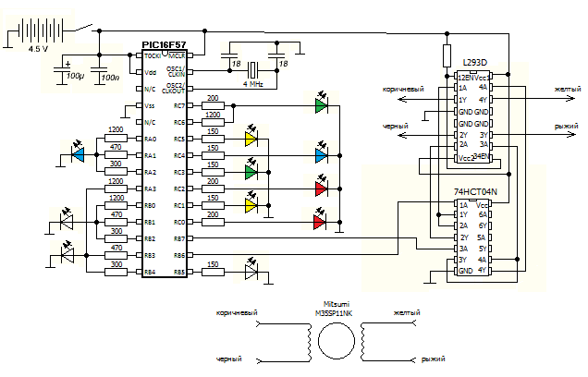The image size is (588, 377).
Task: Click the OSC1/CLKIN pin label
Action: click(x=176, y=71)
